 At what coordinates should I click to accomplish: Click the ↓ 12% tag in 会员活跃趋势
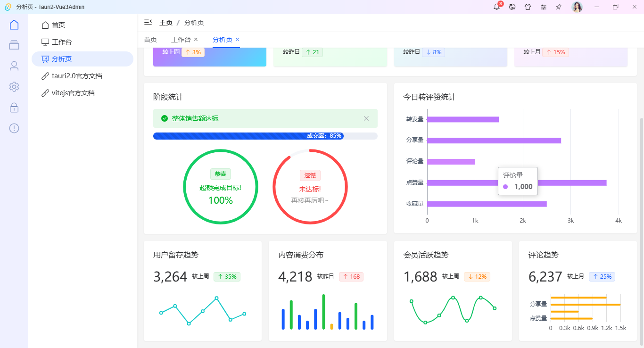477,277
